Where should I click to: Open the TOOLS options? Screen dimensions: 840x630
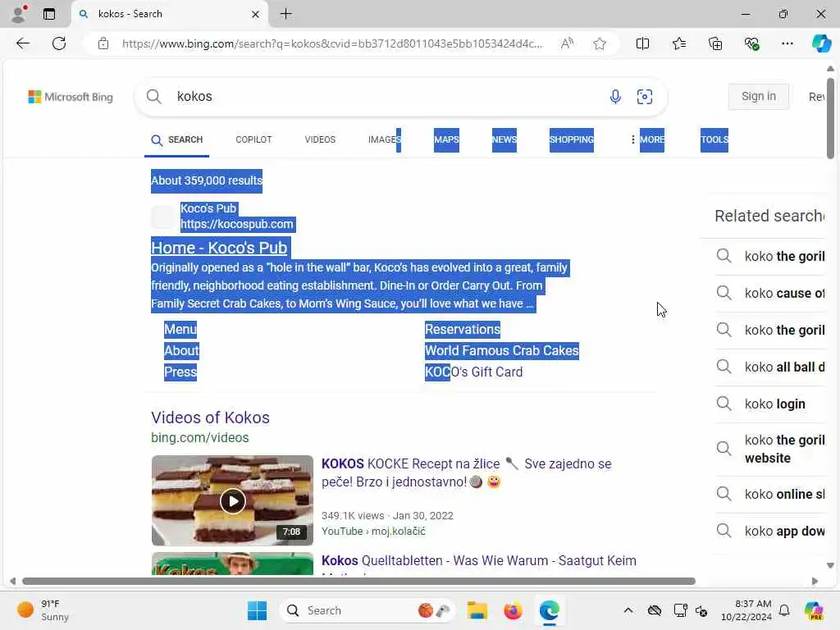click(x=714, y=139)
